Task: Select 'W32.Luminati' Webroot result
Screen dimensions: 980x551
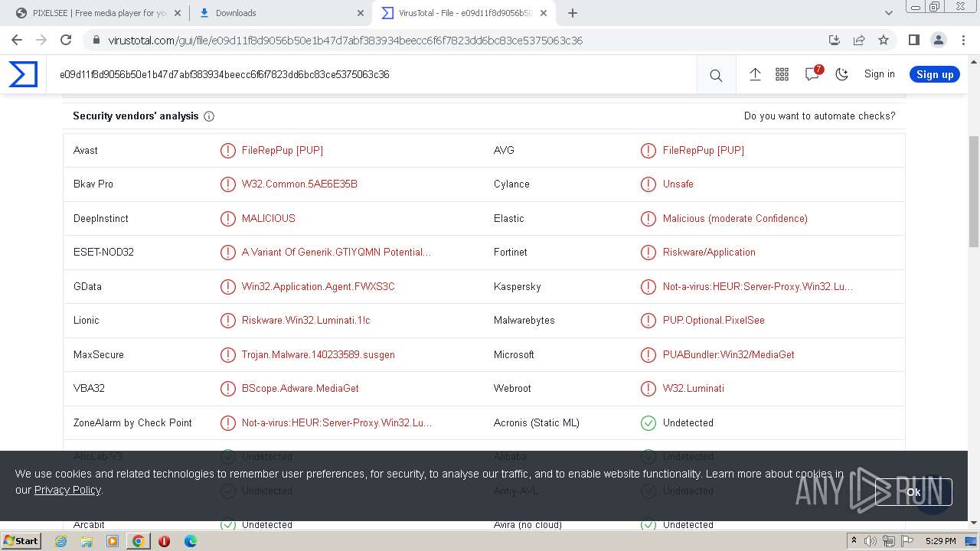Action: coord(694,389)
